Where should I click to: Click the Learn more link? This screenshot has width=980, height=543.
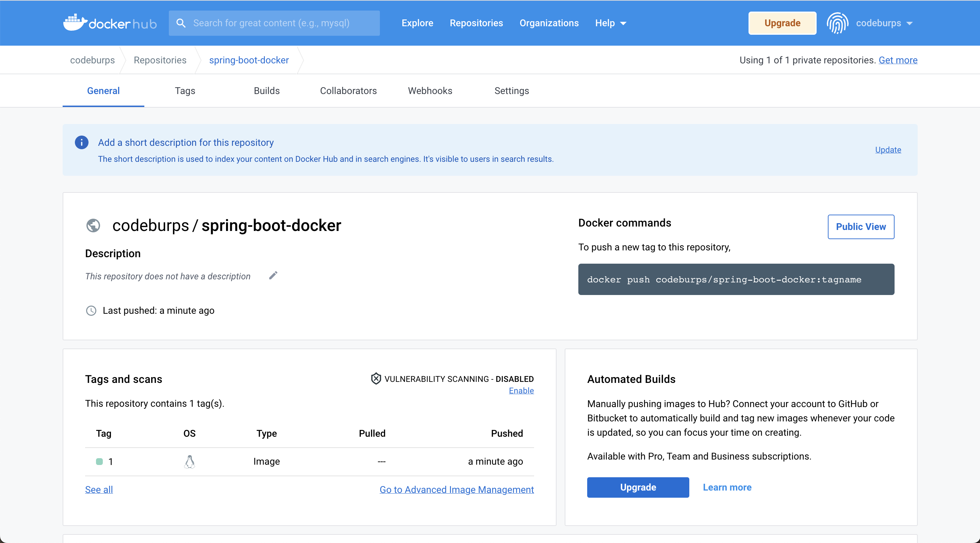coord(727,487)
